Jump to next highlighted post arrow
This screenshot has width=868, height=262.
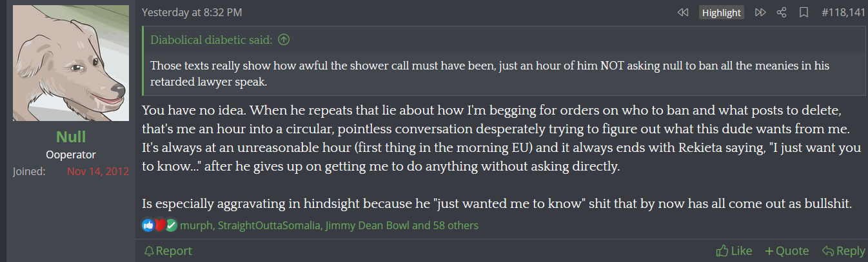[x=760, y=12]
